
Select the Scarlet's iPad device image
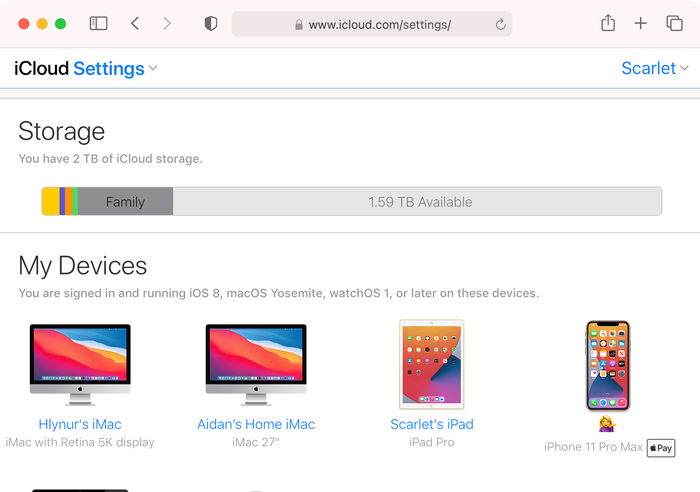click(x=432, y=364)
